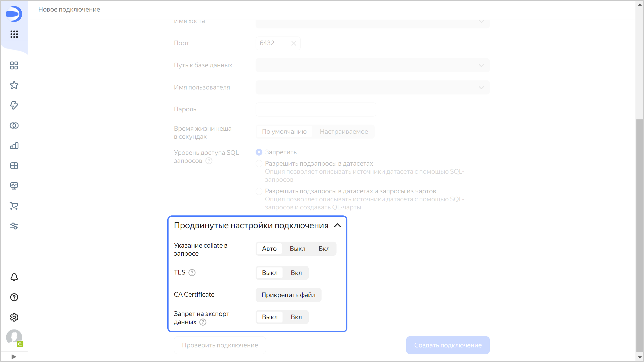
Task: Open the gear settings icon in sidebar
Action: pos(14,317)
